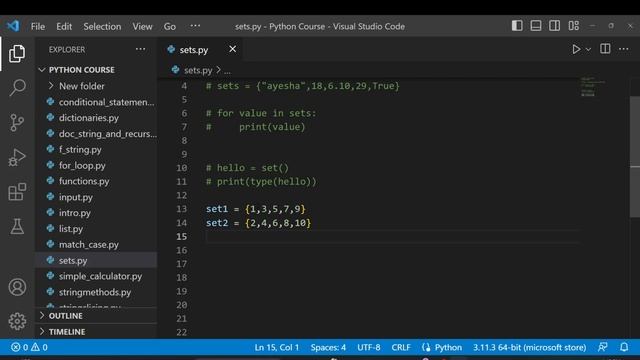Open the File menu

(x=38, y=27)
